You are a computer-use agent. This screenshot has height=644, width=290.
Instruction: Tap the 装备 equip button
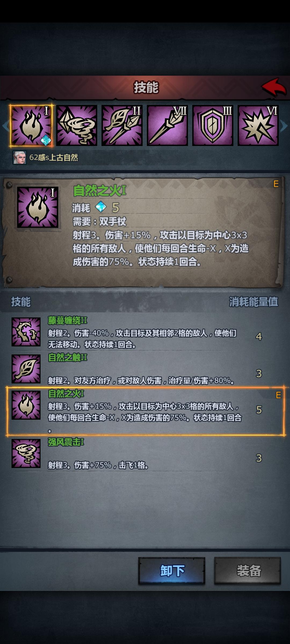point(247,571)
